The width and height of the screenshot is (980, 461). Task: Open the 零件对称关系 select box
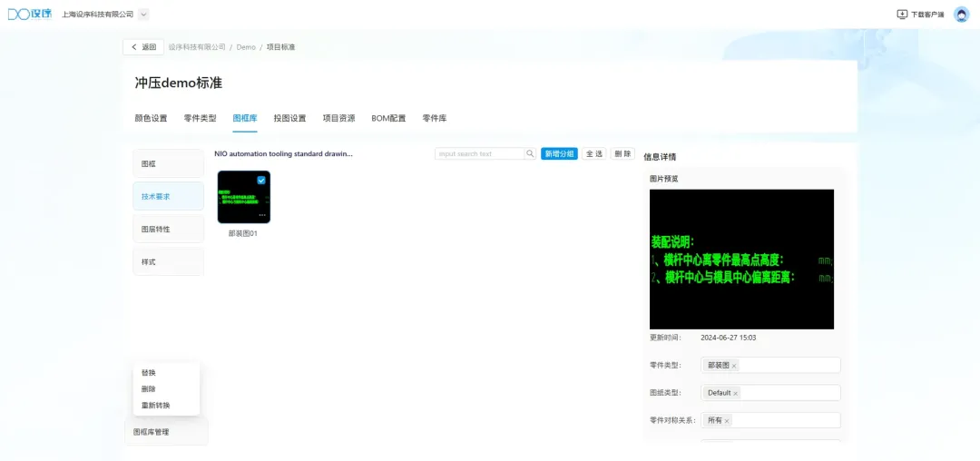pyautogui.click(x=770, y=420)
